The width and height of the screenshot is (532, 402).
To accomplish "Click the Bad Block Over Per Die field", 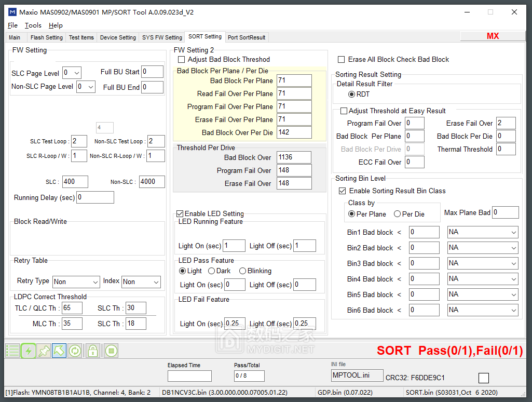I will 294,132.
